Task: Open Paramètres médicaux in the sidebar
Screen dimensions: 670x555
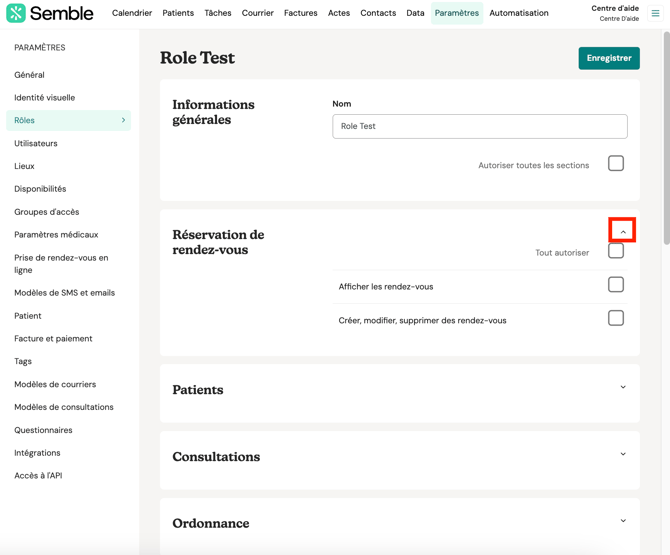Action: click(56, 235)
